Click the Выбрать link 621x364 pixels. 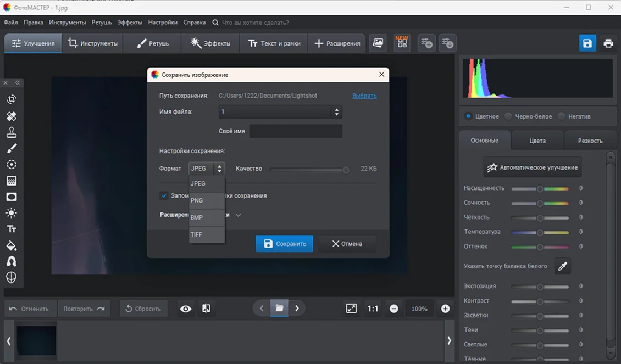tap(364, 96)
